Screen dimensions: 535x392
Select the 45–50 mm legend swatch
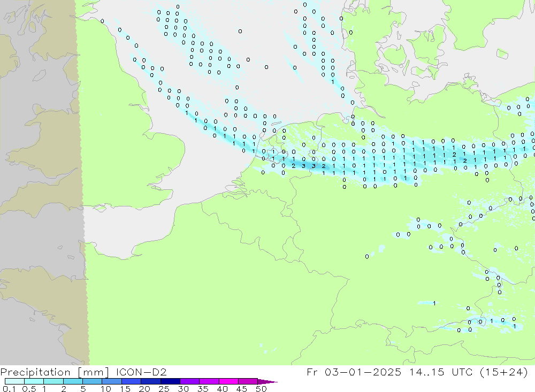[248, 381]
